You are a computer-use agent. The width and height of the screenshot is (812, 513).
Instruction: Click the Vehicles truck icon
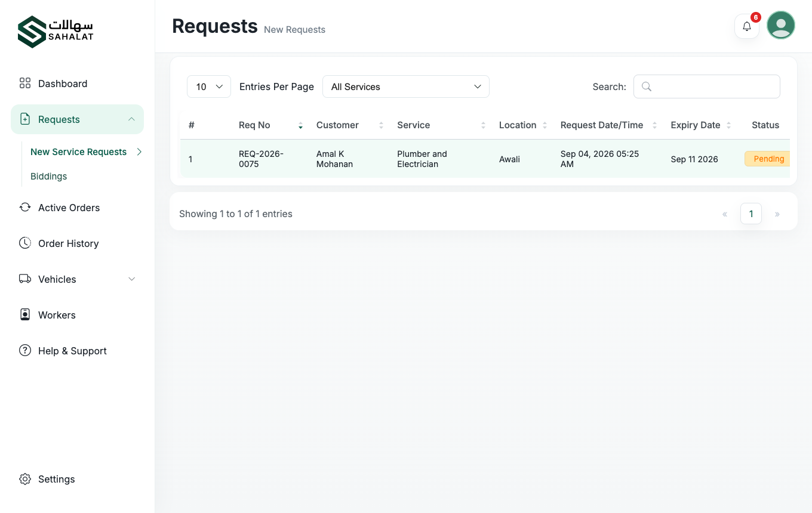point(25,279)
